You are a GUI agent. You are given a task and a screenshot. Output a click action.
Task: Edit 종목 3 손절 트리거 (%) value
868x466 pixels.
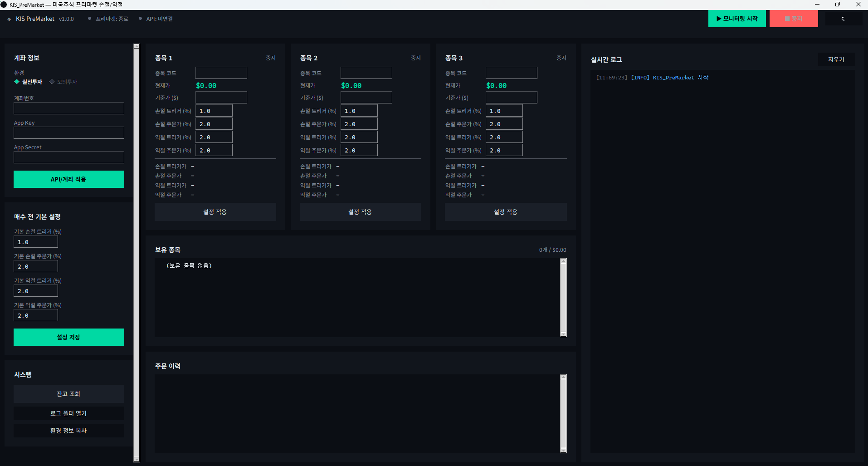(x=504, y=111)
